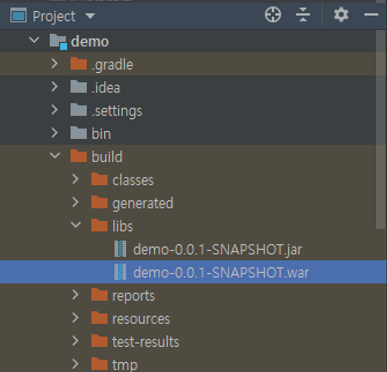Expand the classes folder chevron
This screenshot has width=387, height=372.
[75, 179]
